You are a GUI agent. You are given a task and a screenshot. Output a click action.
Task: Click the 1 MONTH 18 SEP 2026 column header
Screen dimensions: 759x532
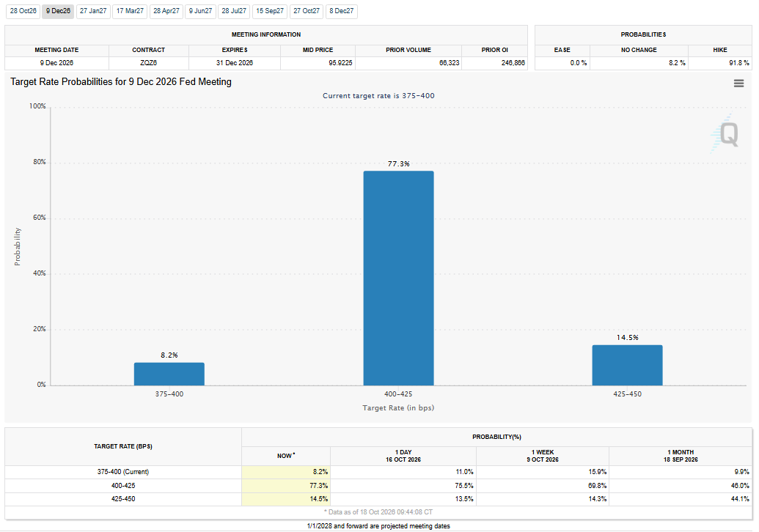681,456
